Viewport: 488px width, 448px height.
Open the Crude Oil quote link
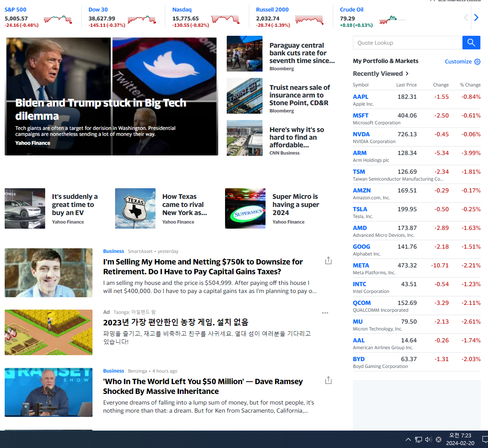point(352,10)
